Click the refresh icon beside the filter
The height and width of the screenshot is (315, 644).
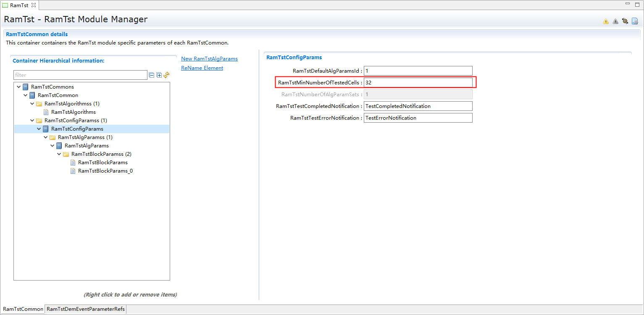click(166, 75)
